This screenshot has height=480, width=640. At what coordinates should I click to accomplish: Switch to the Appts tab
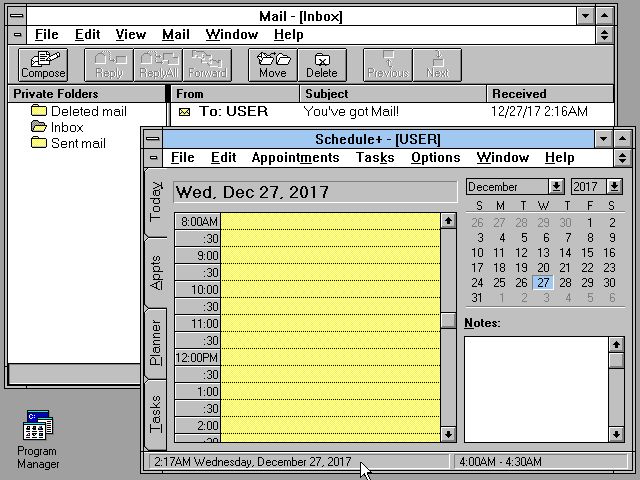point(156,273)
